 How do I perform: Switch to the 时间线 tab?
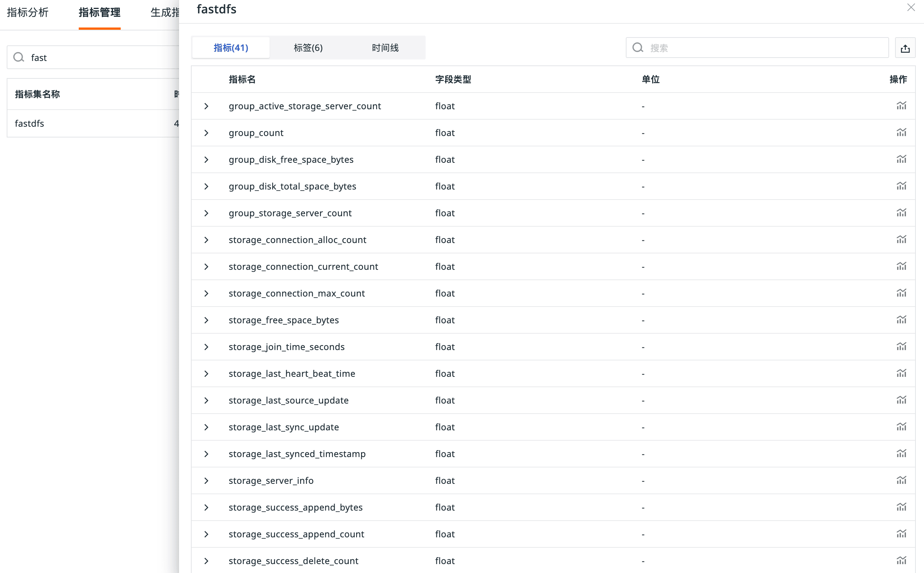(385, 48)
